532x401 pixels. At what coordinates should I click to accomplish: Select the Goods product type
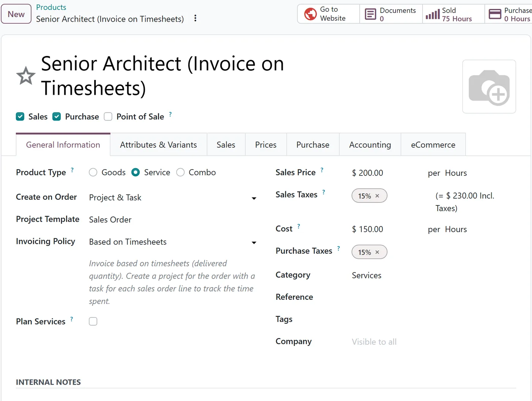(93, 173)
